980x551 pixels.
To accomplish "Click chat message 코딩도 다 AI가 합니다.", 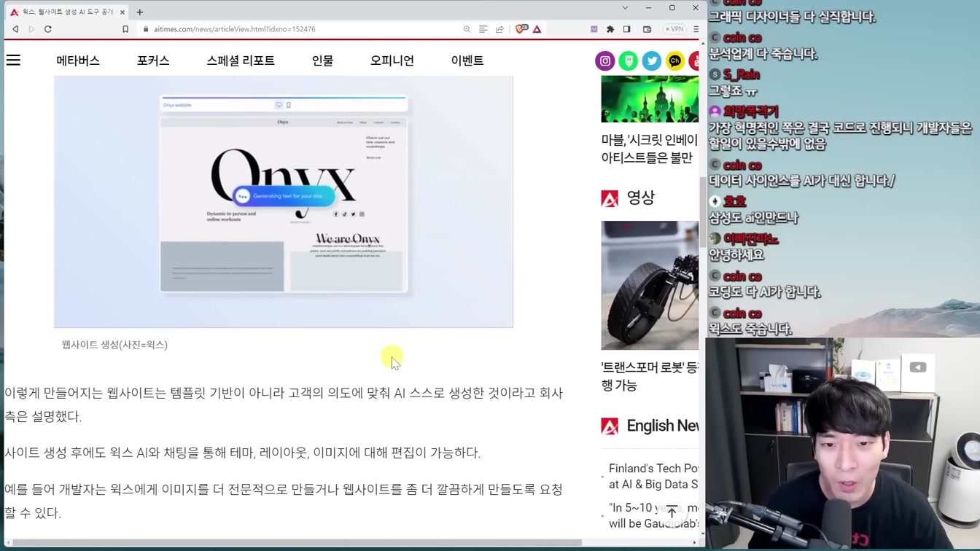I will pyautogui.click(x=765, y=292).
